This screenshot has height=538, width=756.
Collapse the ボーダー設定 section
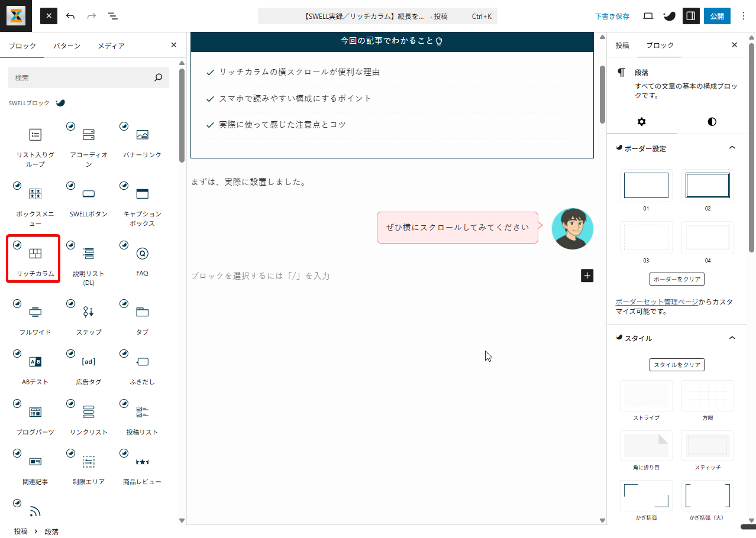coord(732,148)
